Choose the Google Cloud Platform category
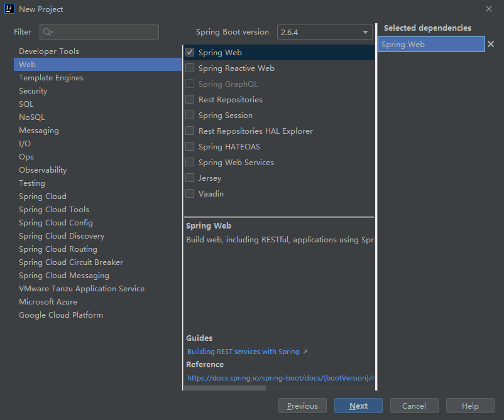The height and width of the screenshot is (420, 504). pos(97,315)
